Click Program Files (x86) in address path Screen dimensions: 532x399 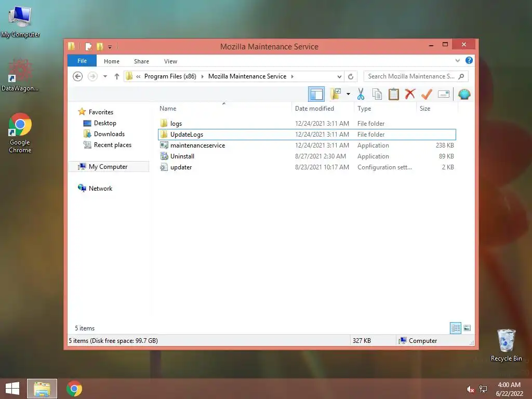coord(170,76)
